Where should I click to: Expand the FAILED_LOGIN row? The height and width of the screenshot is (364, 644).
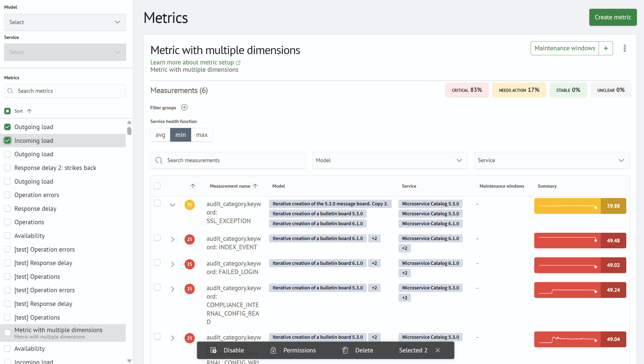click(x=173, y=264)
